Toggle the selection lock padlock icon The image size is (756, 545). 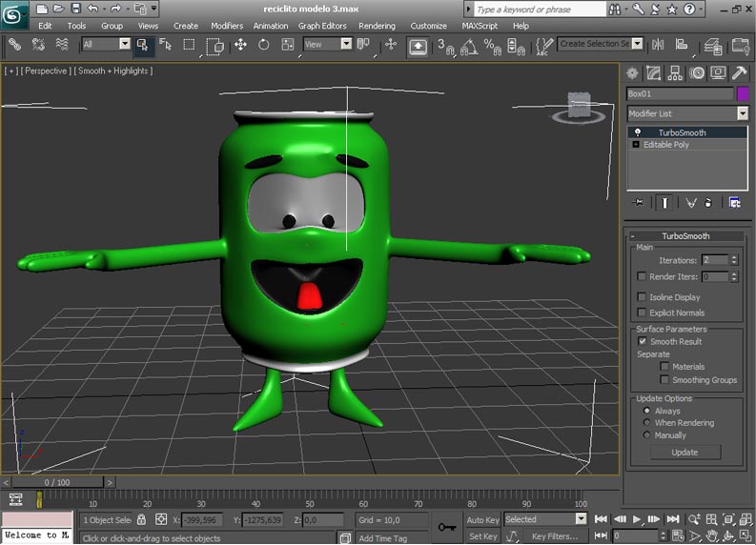[141, 520]
